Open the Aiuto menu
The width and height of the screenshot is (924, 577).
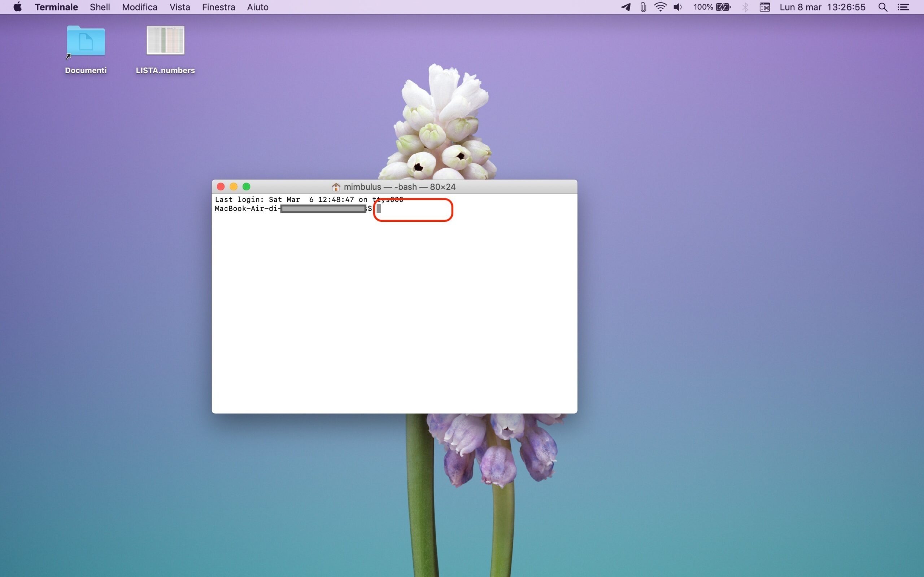258,7
